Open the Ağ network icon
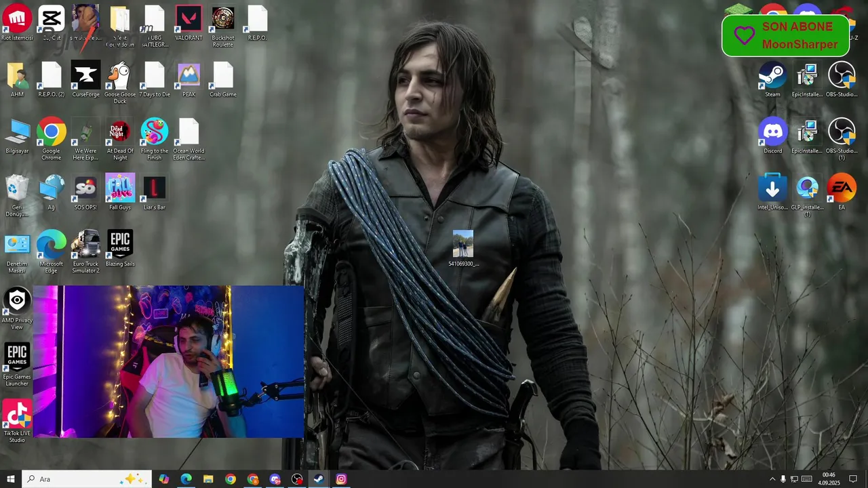Screen dimensions: 868x488 (52, 188)
